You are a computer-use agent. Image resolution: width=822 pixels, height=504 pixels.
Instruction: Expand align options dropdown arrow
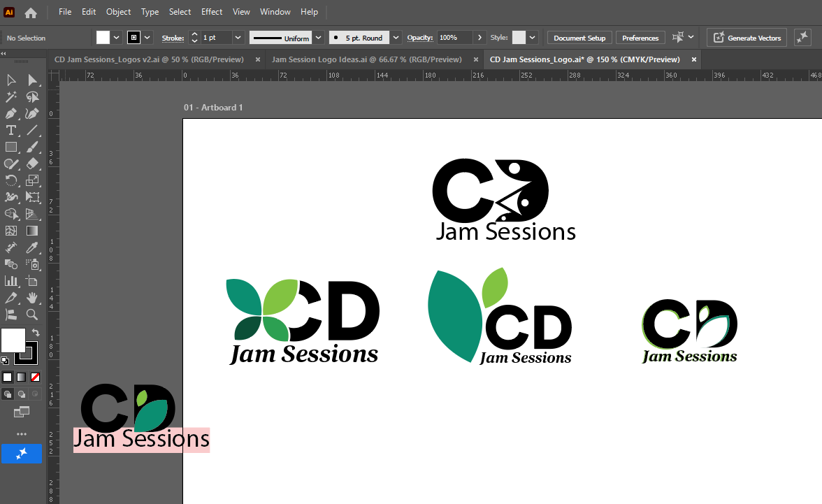pyautogui.click(x=691, y=37)
